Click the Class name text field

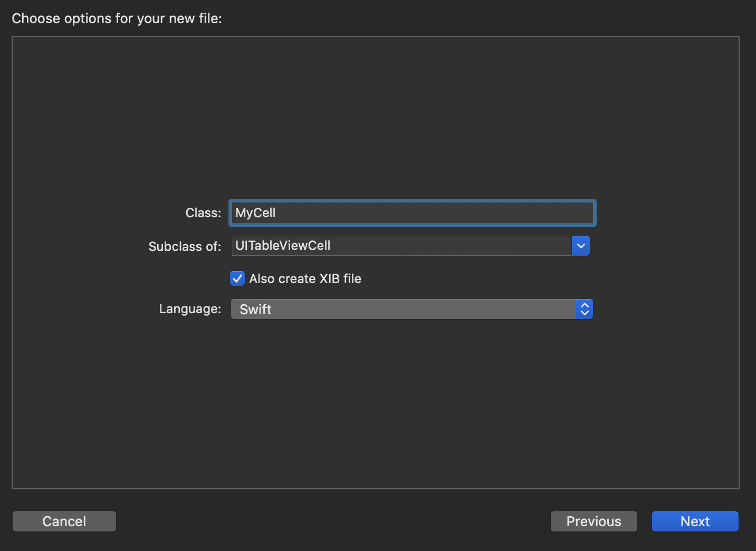pos(413,213)
